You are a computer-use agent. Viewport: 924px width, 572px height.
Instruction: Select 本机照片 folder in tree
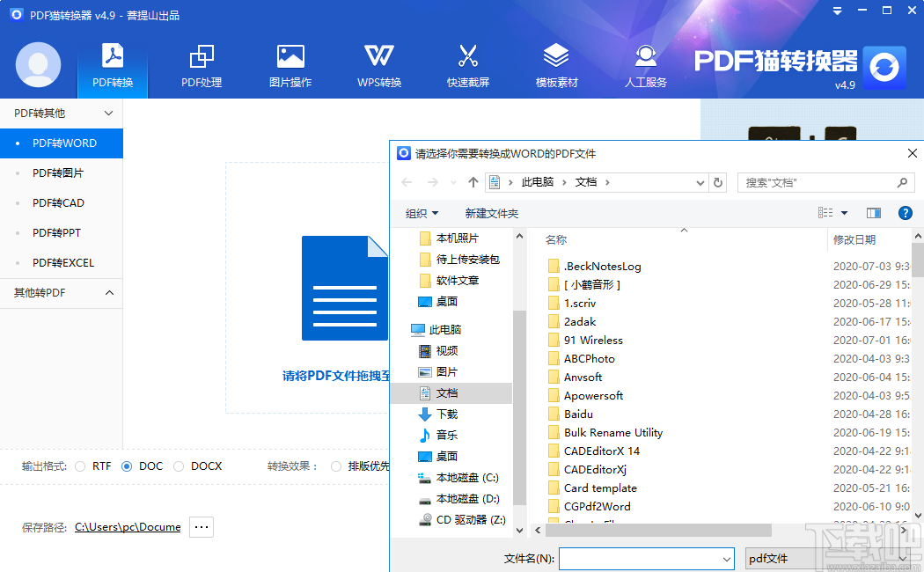pos(458,238)
